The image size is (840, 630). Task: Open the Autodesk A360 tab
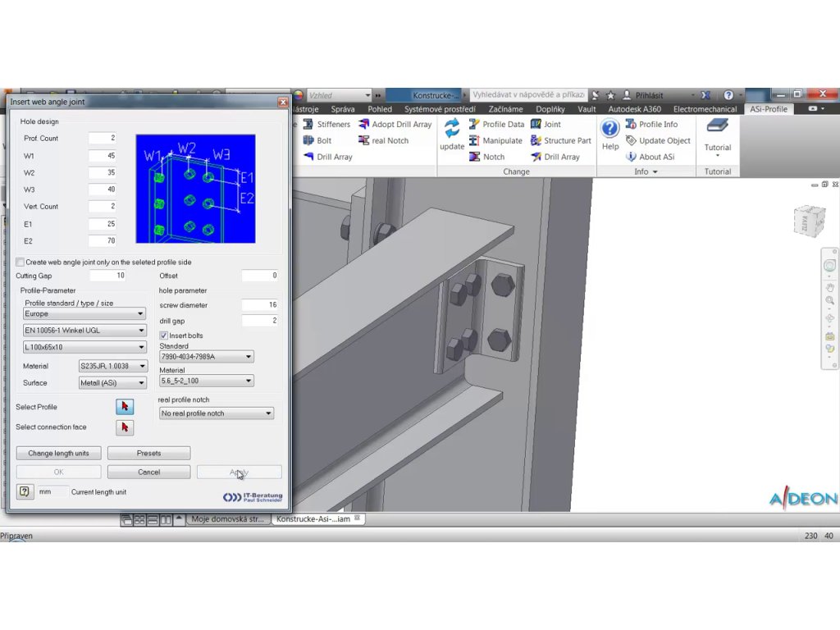(635, 109)
